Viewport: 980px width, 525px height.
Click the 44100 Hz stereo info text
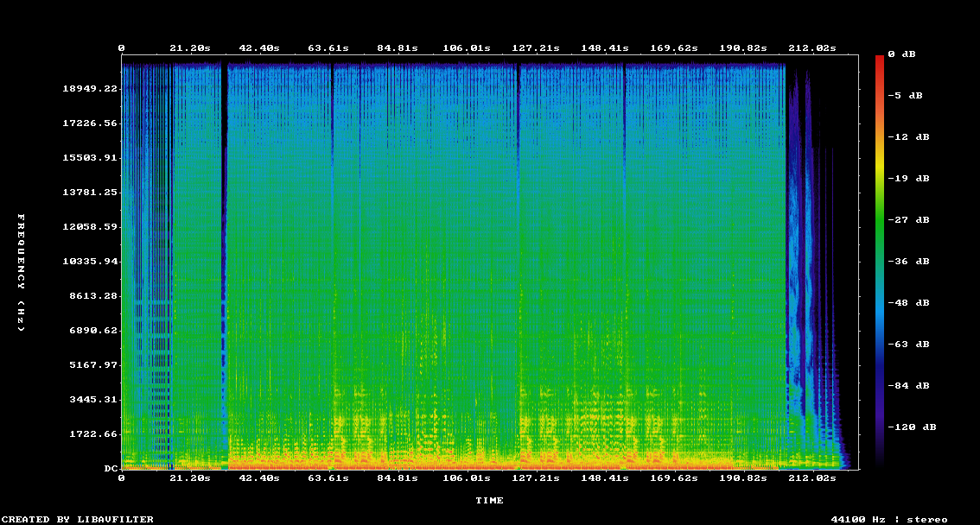(888, 519)
